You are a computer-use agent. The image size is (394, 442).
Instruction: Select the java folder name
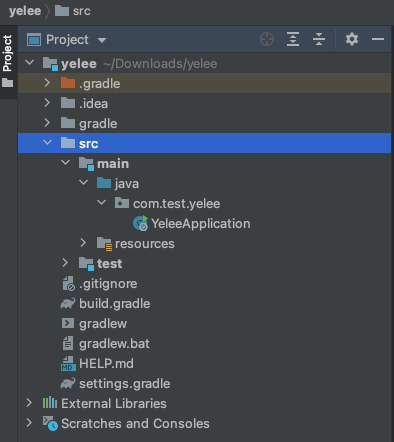click(127, 184)
